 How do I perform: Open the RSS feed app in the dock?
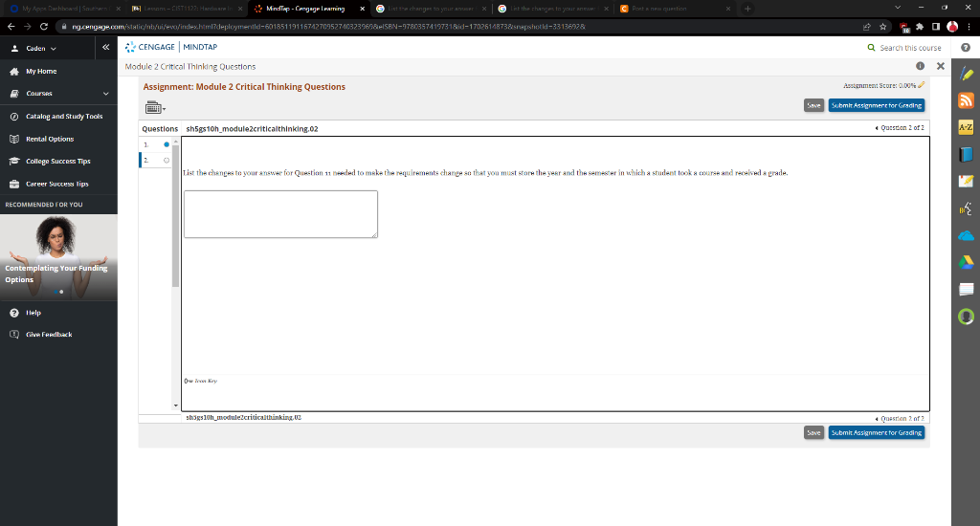point(967,100)
